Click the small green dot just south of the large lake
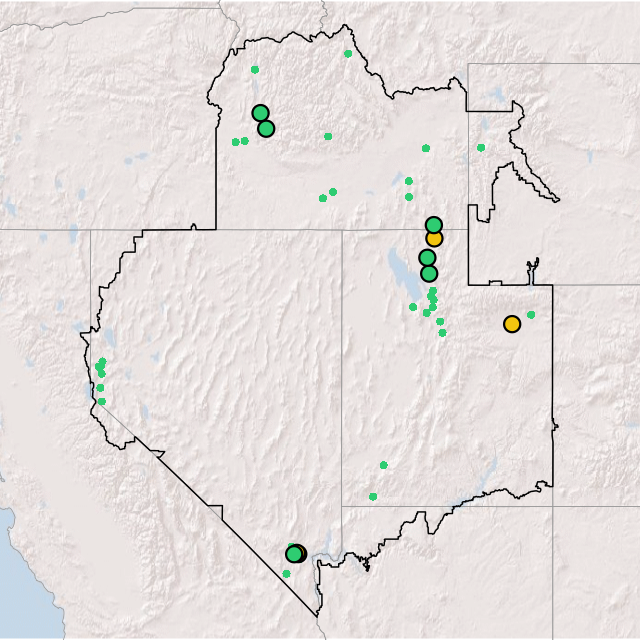 (x=413, y=307)
